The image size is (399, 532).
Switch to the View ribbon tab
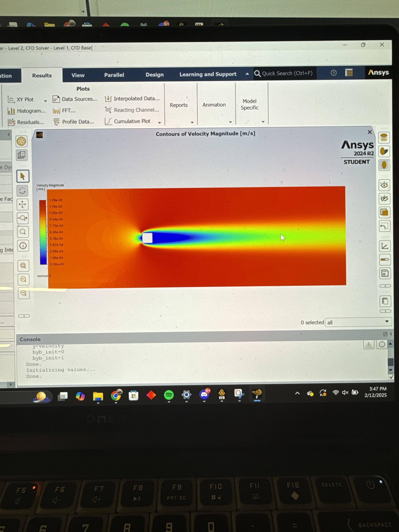(78, 75)
